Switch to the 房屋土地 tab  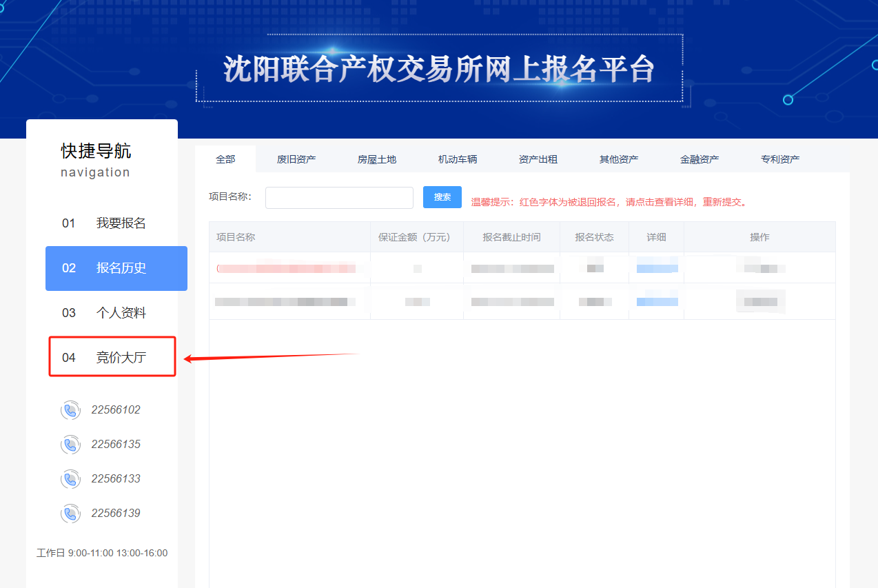(x=377, y=159)
